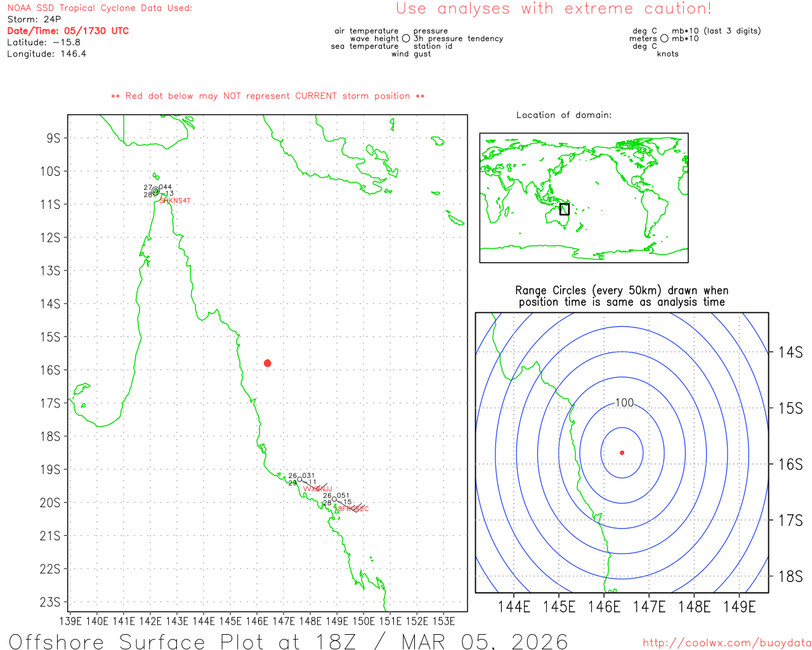Click the red-dot disclaimer note above the map

click(x=268, y=96)
